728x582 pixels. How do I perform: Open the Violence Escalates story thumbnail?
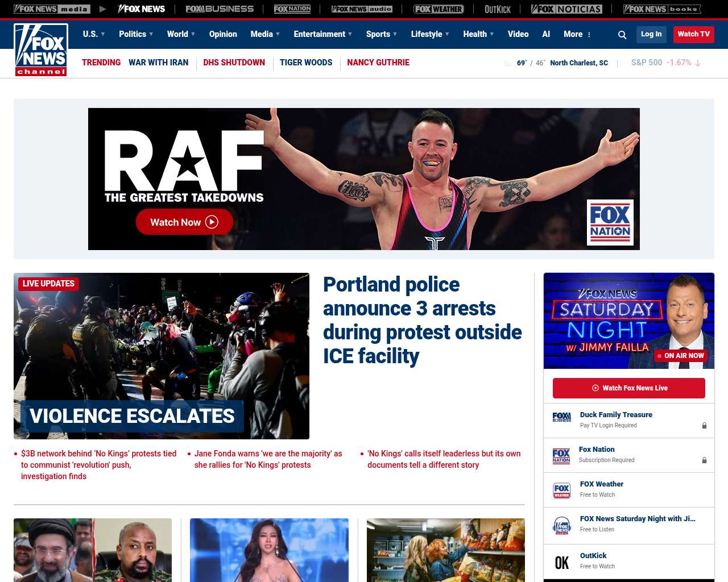point(162,356)
